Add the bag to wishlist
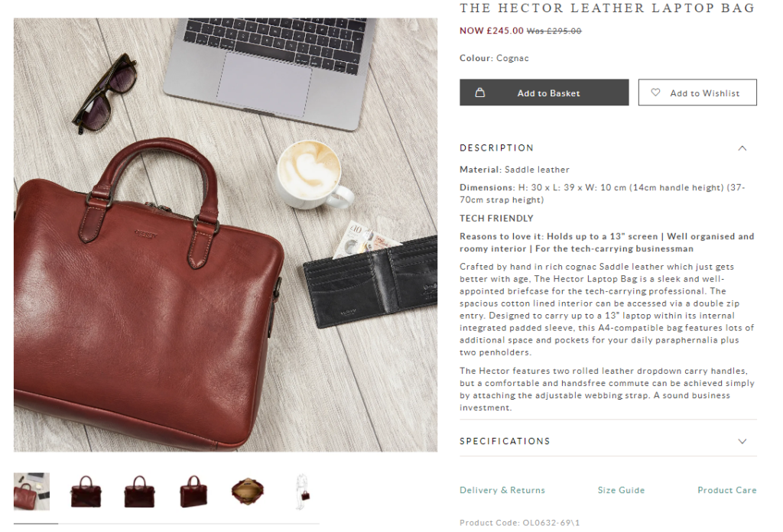The width and height of the screenshot is (783, 532). tap(697, 92)
